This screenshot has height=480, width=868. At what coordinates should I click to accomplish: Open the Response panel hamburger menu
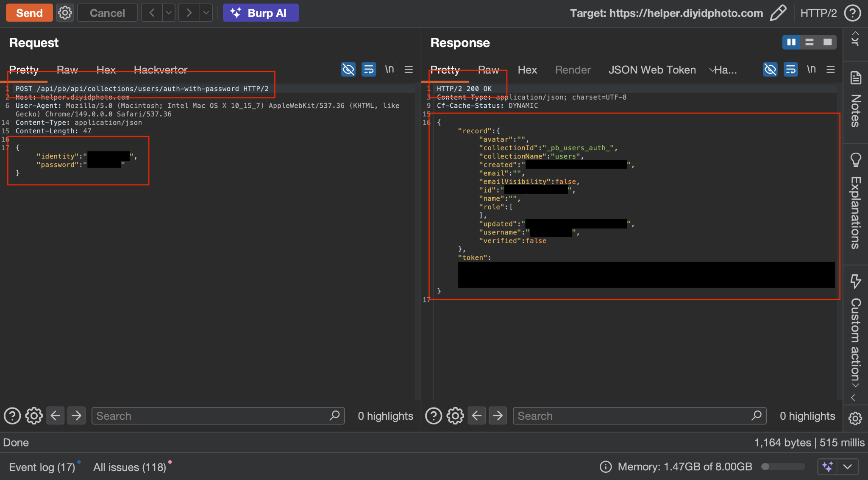831,70
